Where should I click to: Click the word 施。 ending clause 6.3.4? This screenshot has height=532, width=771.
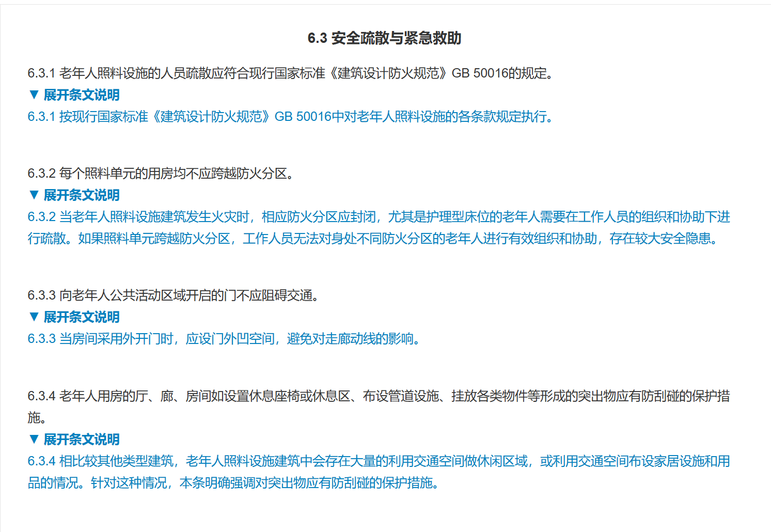click(37, 417)
